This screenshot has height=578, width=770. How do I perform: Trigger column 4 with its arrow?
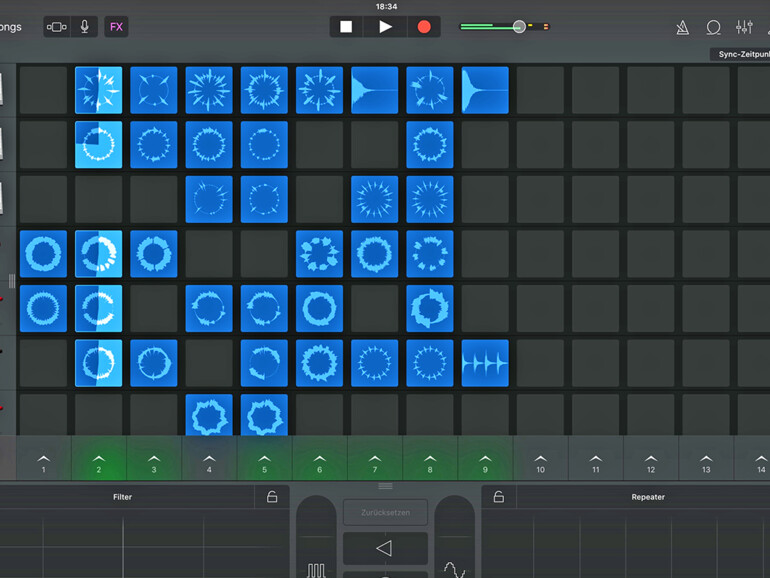pyautogui.click(x=209, y=463)
